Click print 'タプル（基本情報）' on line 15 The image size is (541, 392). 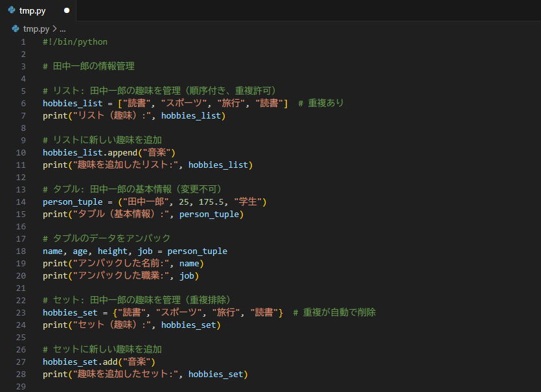pyautogui.click(x=143, y=214)
